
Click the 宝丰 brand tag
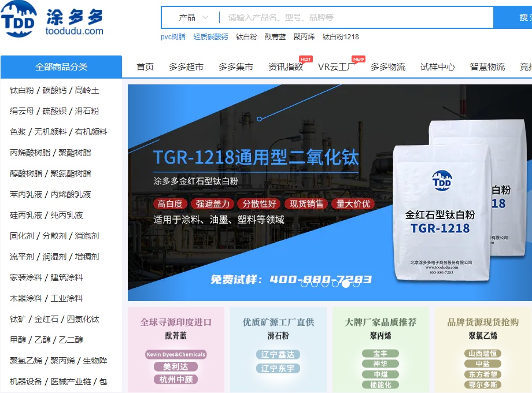[x=380, y=353]
